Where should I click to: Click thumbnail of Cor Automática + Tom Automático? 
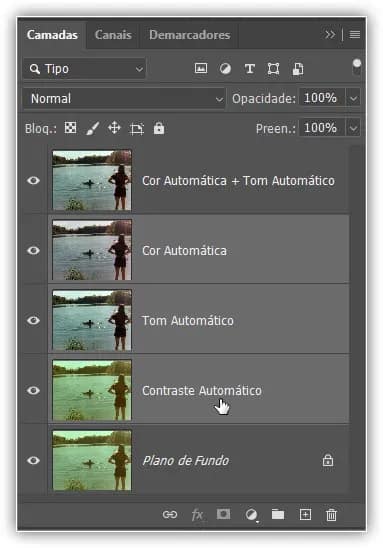(92, 180)
